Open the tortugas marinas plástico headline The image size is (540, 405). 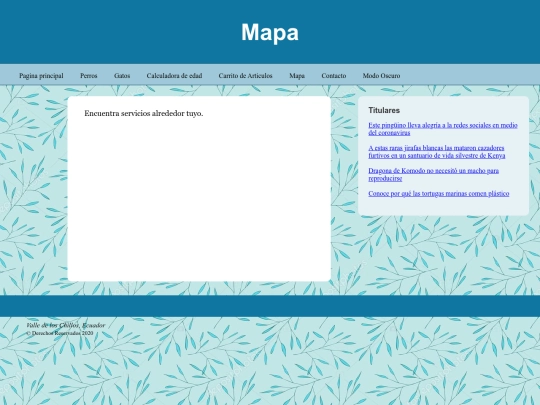click(x=438, y=194)
